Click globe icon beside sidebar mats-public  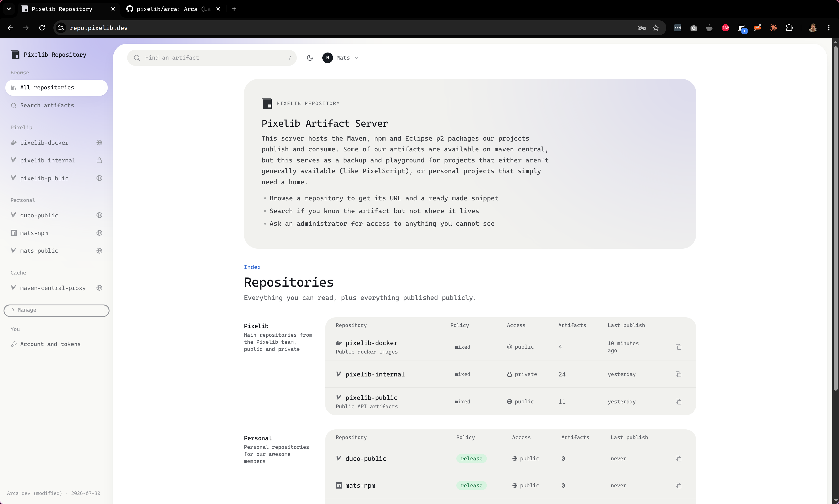(x=99, y=251)
